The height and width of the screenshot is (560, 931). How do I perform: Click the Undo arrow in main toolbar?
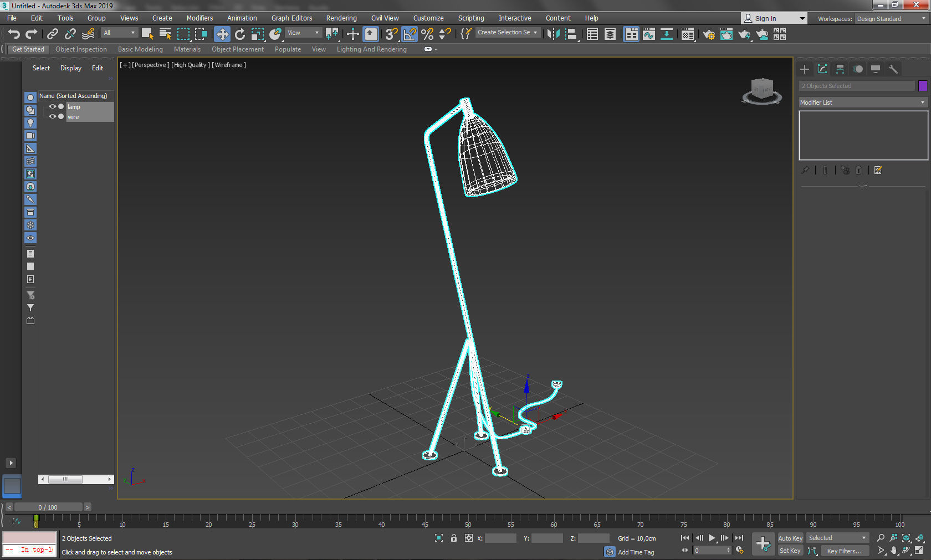tap(14, 34)
